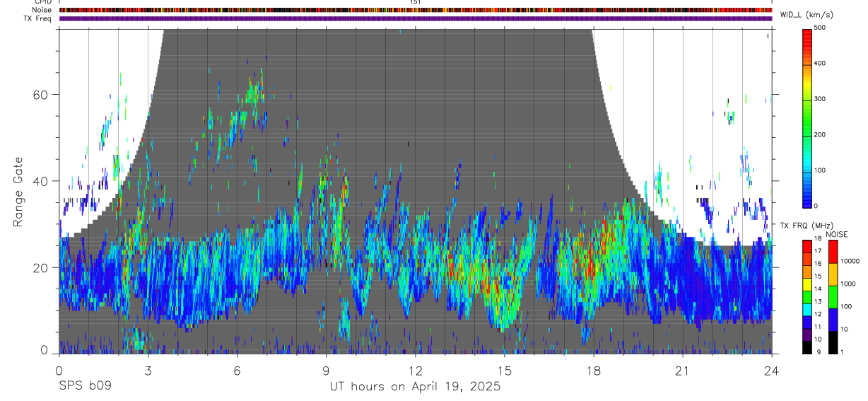The width and height of the screenshot is (868, 401).
Task: Pick the blue segment of NOISE color bar
Action: click(x=833, y=320)
